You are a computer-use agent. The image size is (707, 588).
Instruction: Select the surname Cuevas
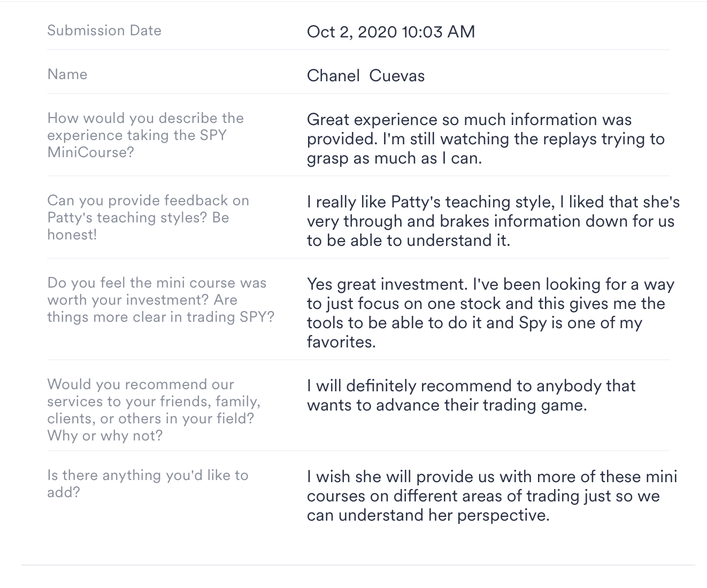[397, 75]
